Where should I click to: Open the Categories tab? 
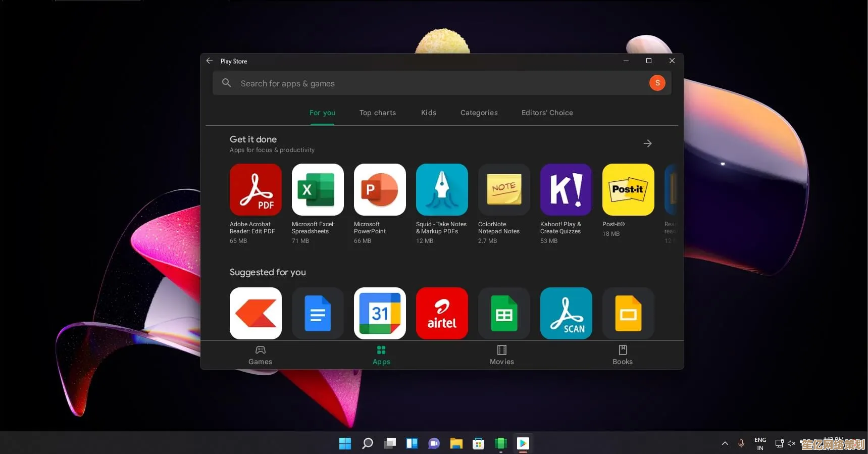pyautogui.click(x=479, y=113)
